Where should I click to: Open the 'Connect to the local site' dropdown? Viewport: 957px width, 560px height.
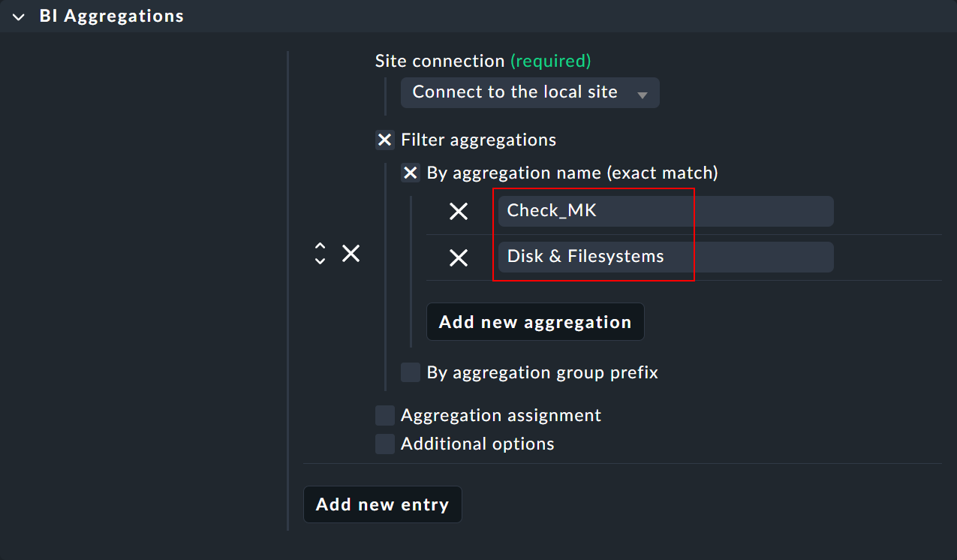coord(529,92)
